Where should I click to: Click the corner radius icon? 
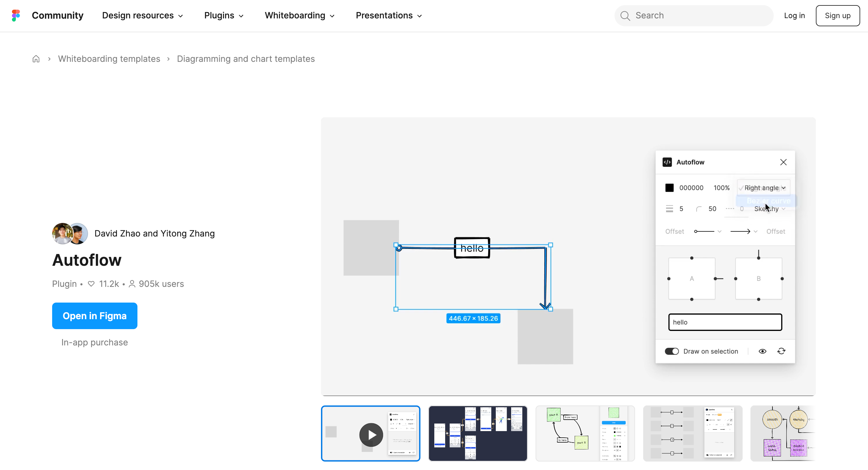699,209
